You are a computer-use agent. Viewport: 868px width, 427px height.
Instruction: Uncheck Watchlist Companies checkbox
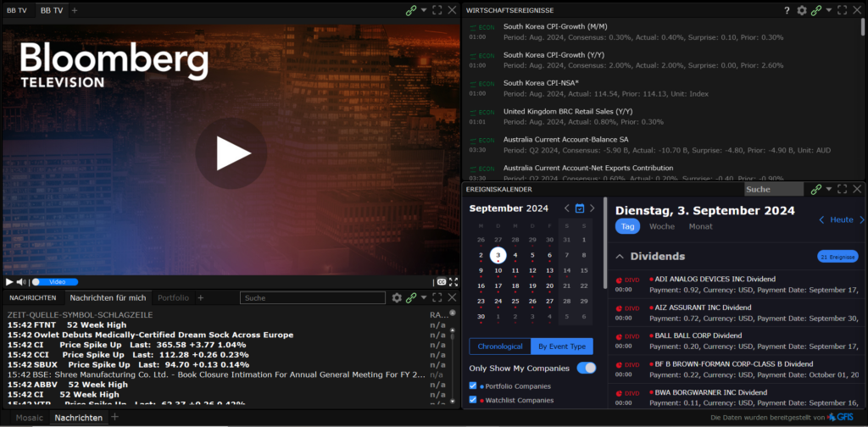click(473, 400)
